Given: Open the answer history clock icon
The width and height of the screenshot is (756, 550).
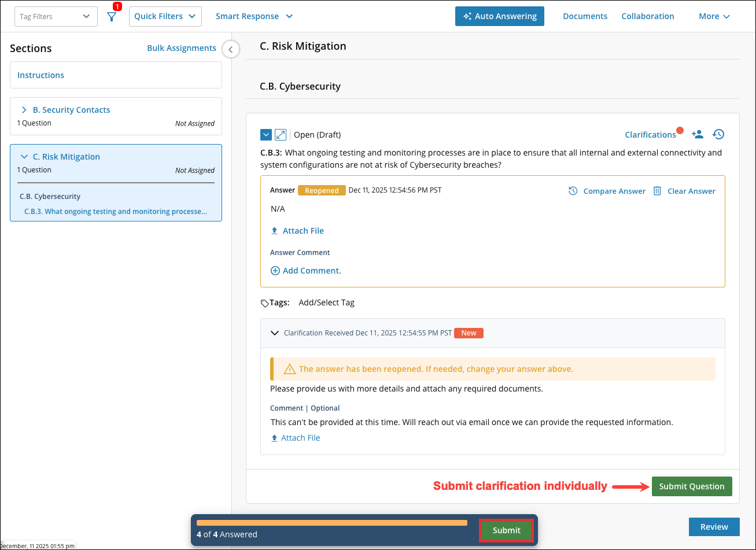Looking at the screenshot, I should (x=718, y=134).
